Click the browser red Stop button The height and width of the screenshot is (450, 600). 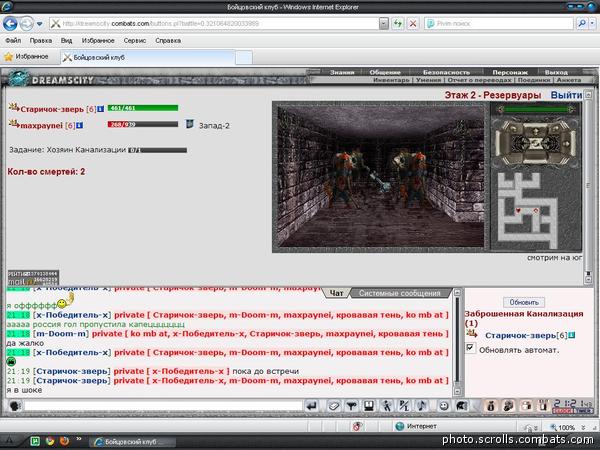413,24
